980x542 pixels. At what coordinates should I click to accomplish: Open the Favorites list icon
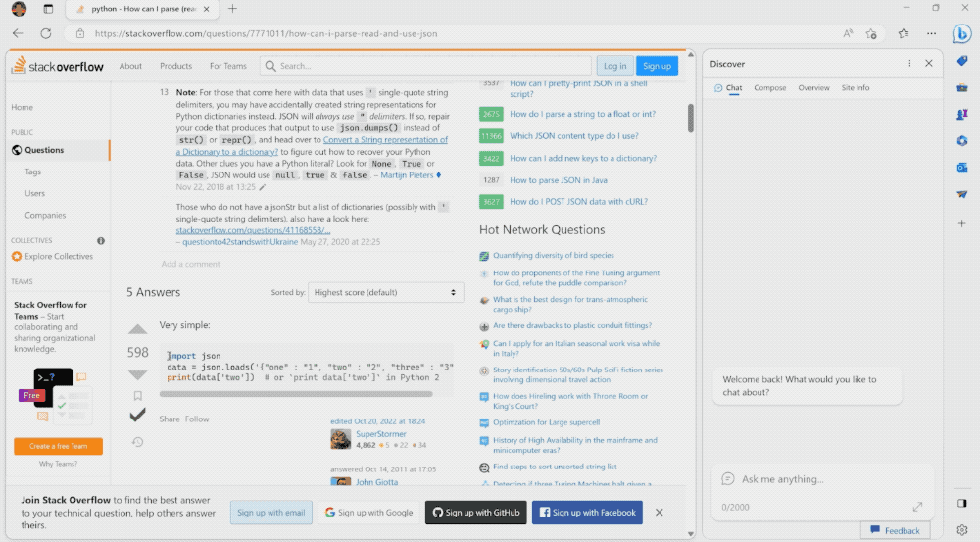click(904, 33)
